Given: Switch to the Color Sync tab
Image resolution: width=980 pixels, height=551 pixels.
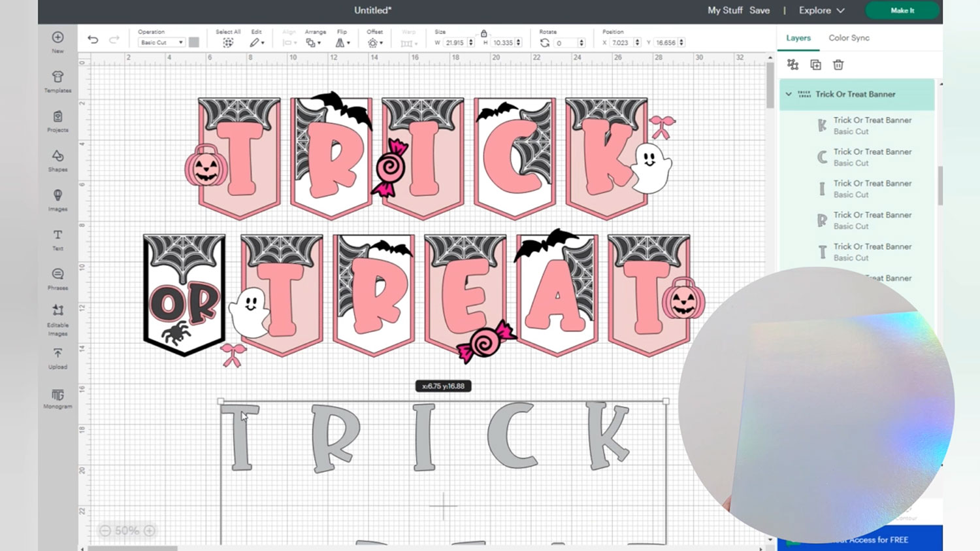Looking at the screenshot, I should click(x=849, y=38).
